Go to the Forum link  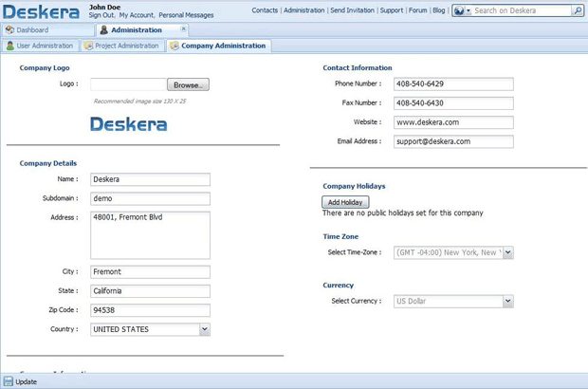point(417,10)
